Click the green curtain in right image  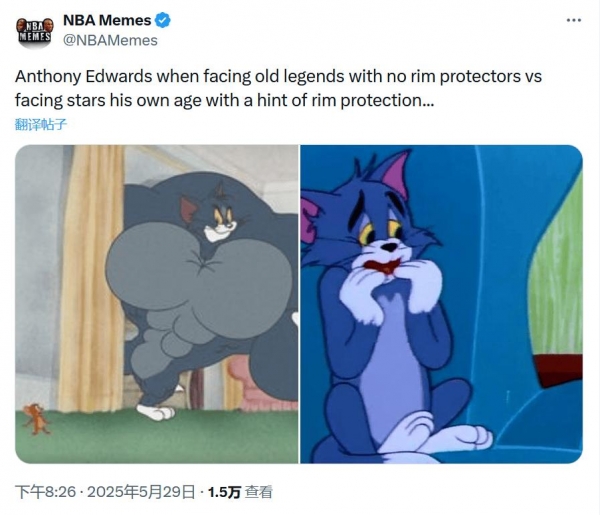click(557, 268)
